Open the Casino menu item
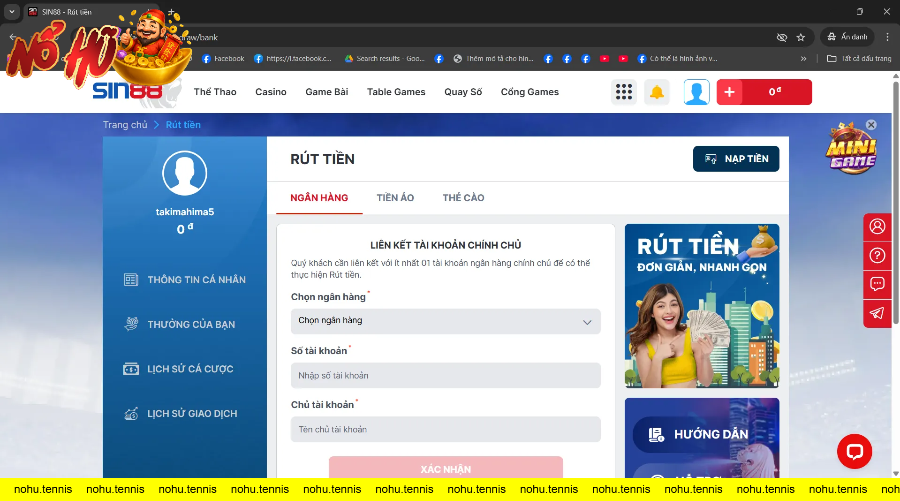The width and height of the screenshot is (900, 501). (270, 92)
